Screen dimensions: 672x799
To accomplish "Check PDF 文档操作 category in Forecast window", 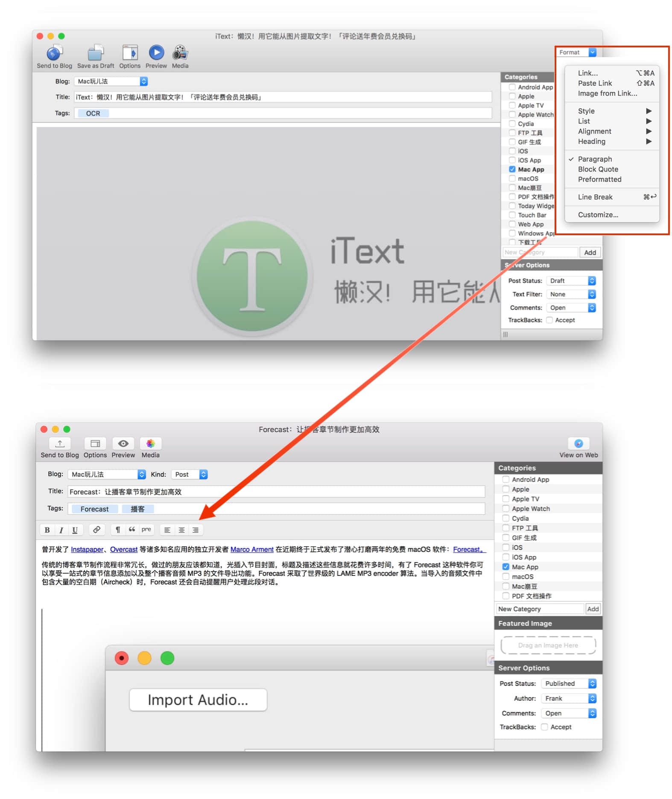I will click(x=506, y=596).
